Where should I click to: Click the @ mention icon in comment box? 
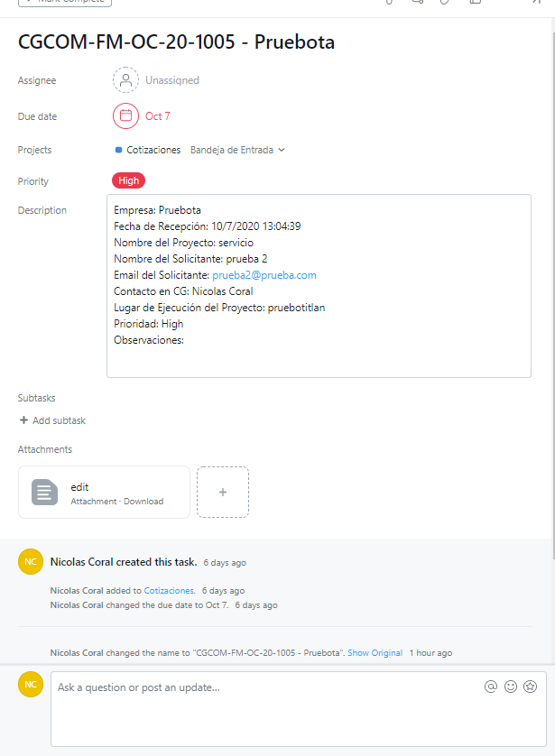(x=491, y=687)
